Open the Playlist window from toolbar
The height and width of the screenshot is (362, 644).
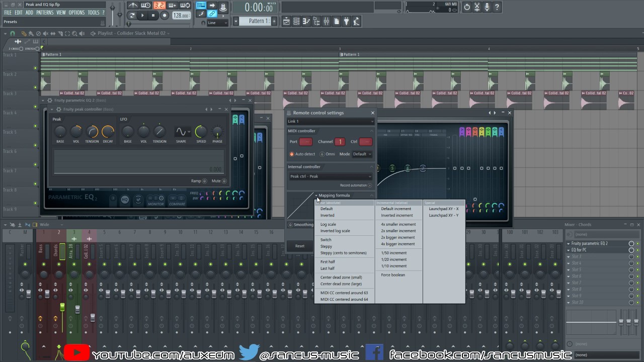click(x=286, y=21)
